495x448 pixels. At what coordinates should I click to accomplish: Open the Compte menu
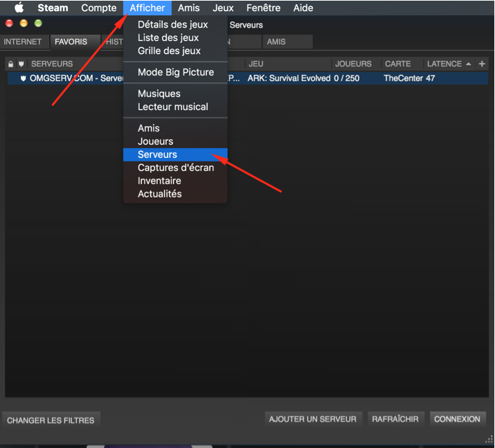[x=99, y=8]
